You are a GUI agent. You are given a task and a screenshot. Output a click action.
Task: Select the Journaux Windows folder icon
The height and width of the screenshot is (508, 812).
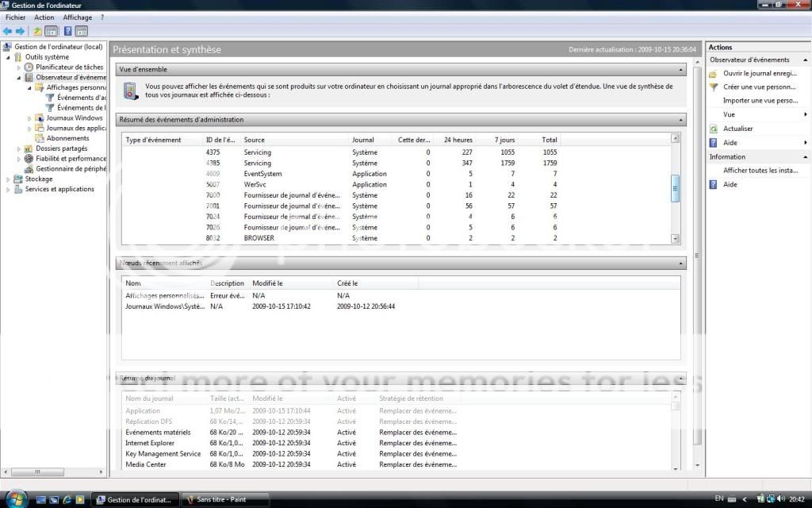(40, 117)
